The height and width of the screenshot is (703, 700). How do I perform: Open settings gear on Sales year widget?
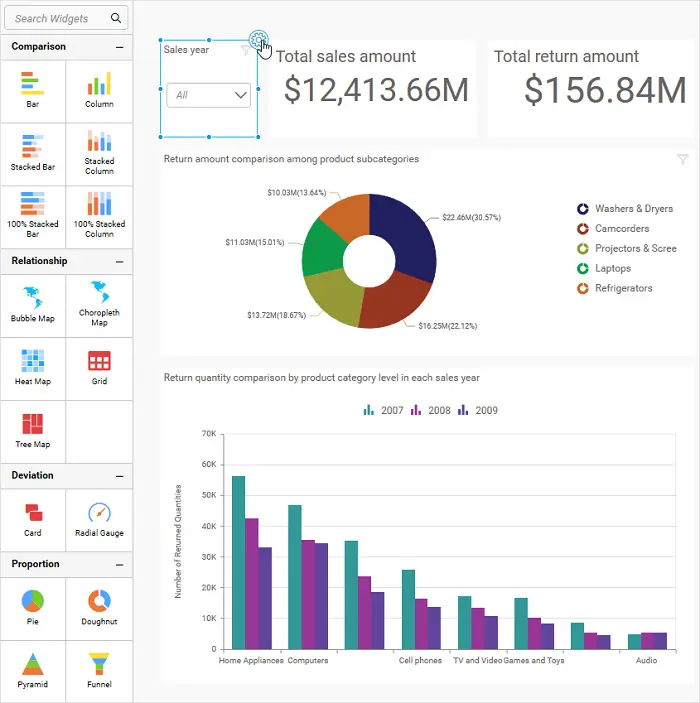tap(259, 40)
